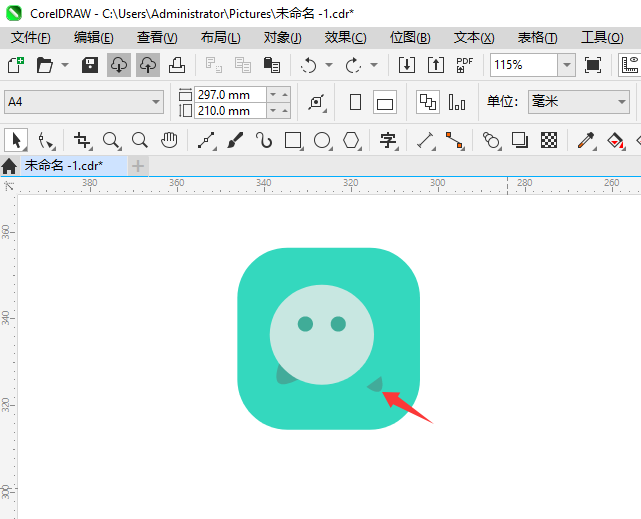Screen dimensions: 641x519
Task: Add new document tab with plus
Action: point(138,166)
